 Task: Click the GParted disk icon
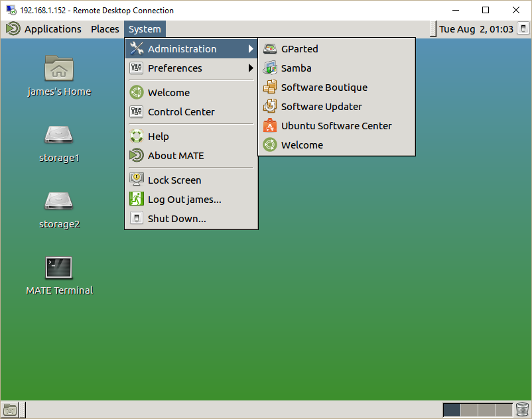[x=270, y=49]
